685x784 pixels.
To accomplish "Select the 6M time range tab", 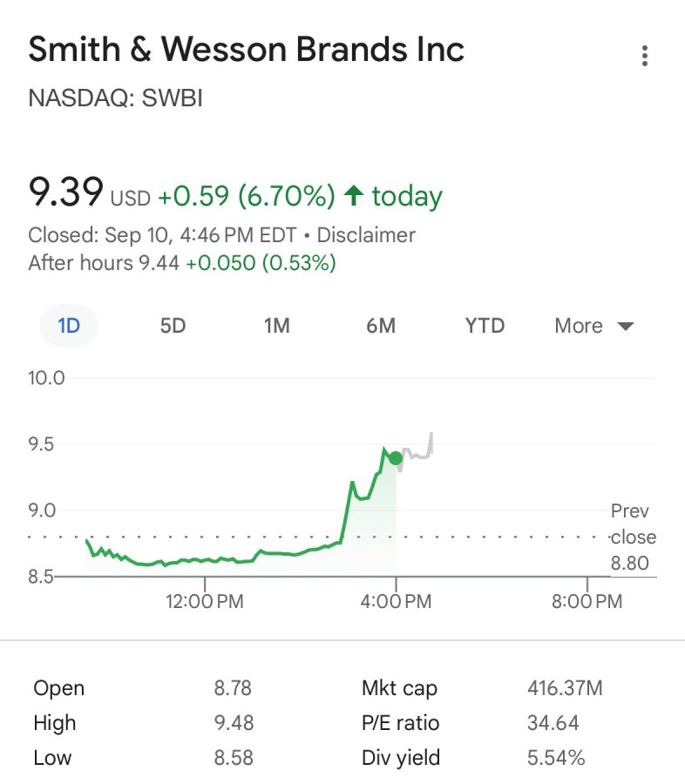I will pyautogui.click(x=381, y=326).
